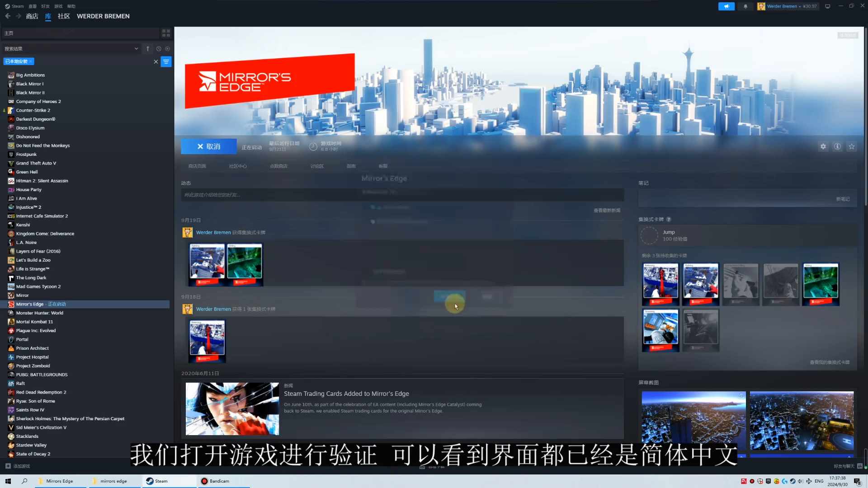Switch to Bandicam in the taskbar
The width and height of the screenshot is (868, 488).
[224, 481]
